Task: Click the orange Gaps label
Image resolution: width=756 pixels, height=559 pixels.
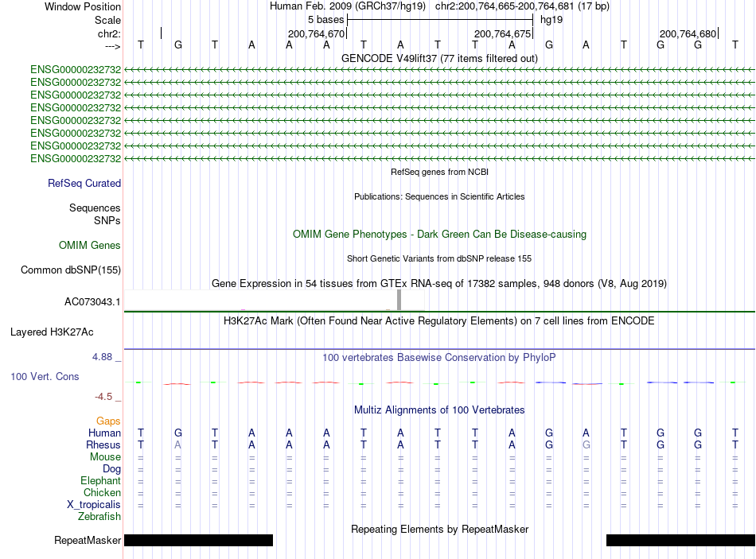Action: point(108,421)
